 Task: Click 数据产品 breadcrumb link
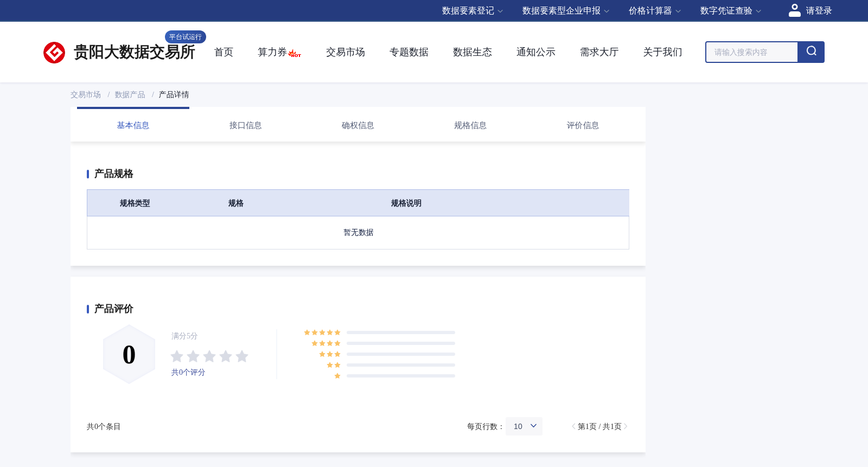coord(130,94)
